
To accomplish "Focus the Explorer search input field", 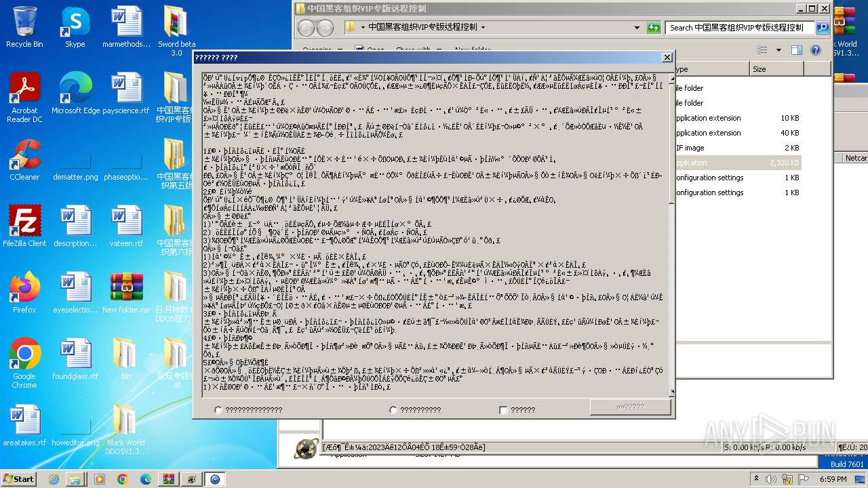I will click(x=741, y=28).
